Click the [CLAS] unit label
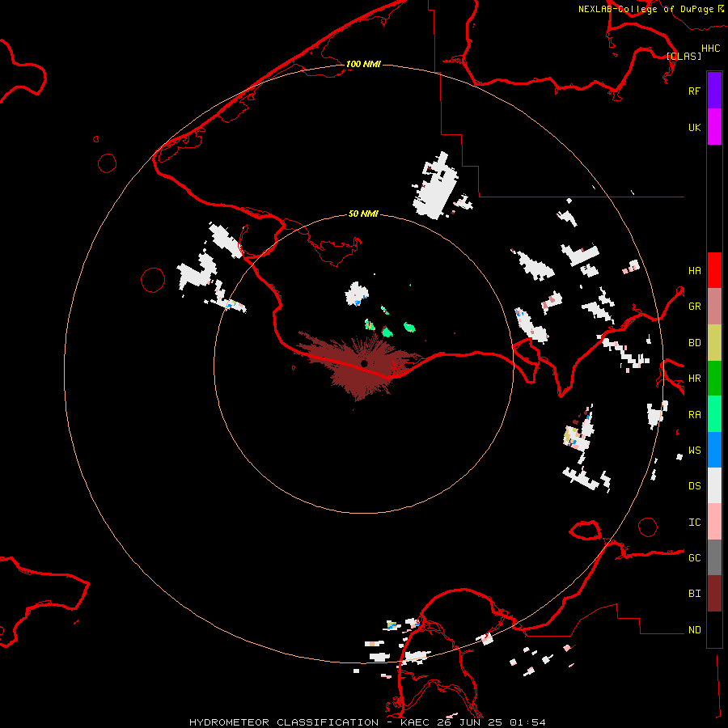The height and width of the screenshot is (728, 728). click(x=684, y=56)
